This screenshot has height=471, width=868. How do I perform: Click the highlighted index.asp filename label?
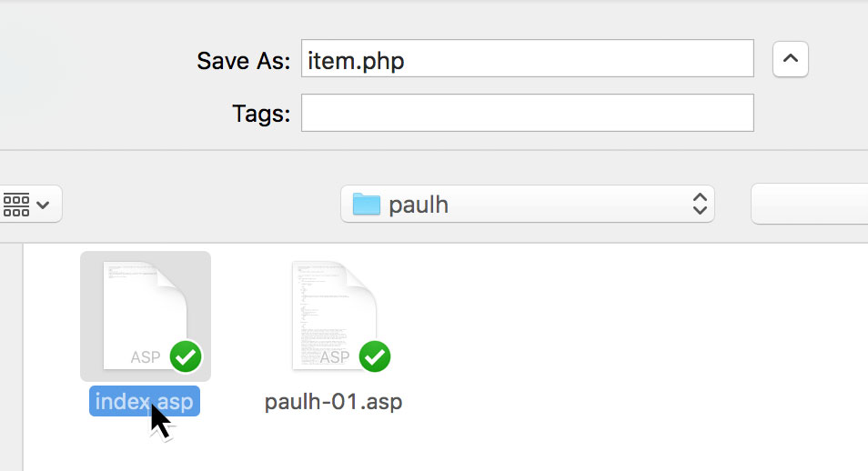pyautogui.click(x=145, y=401)
